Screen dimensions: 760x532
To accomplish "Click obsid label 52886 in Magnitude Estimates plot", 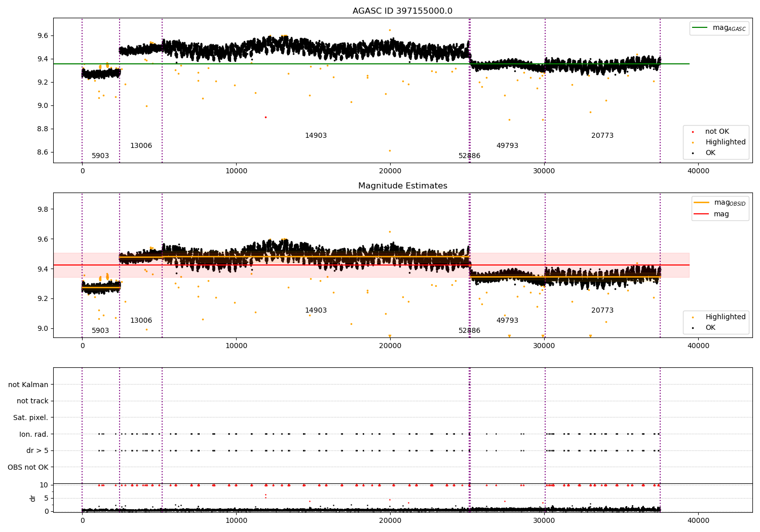I will (x=469, y=330).
